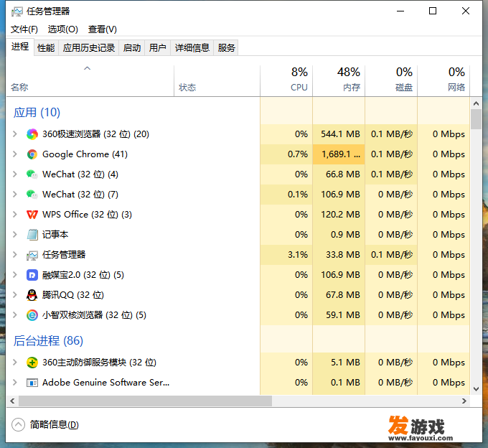Click the 360极速浏览器 app icon
The width and height of the screenshot is (488, 448).
(x=32, y=134)
